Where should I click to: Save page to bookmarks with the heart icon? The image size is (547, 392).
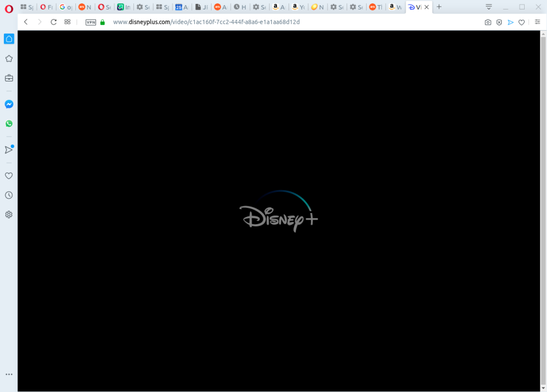(521, 22)
